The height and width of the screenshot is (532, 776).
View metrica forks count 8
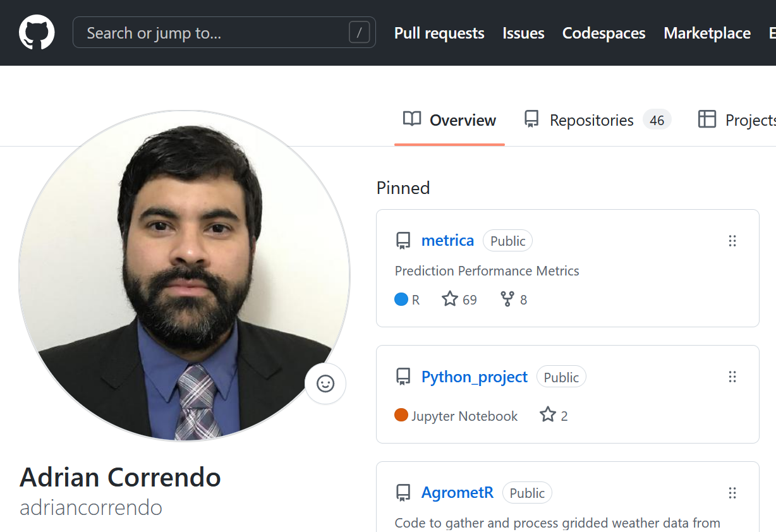(523, 299)
